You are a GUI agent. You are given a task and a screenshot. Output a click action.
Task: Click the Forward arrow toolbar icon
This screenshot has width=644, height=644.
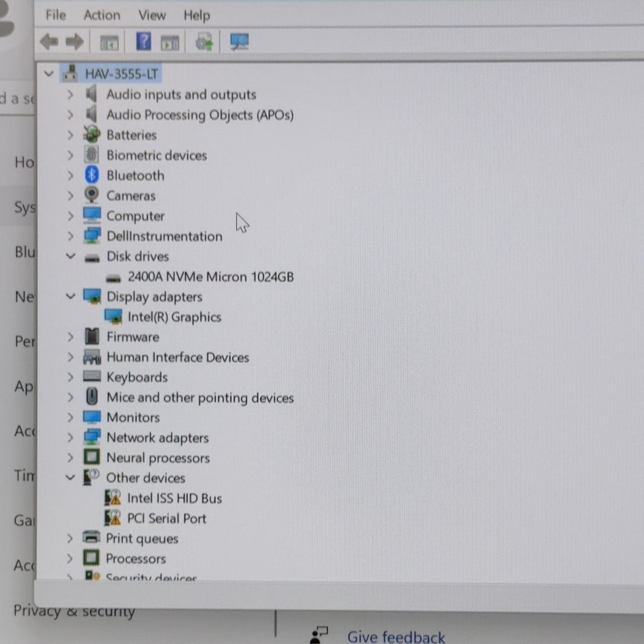[75, 41]
